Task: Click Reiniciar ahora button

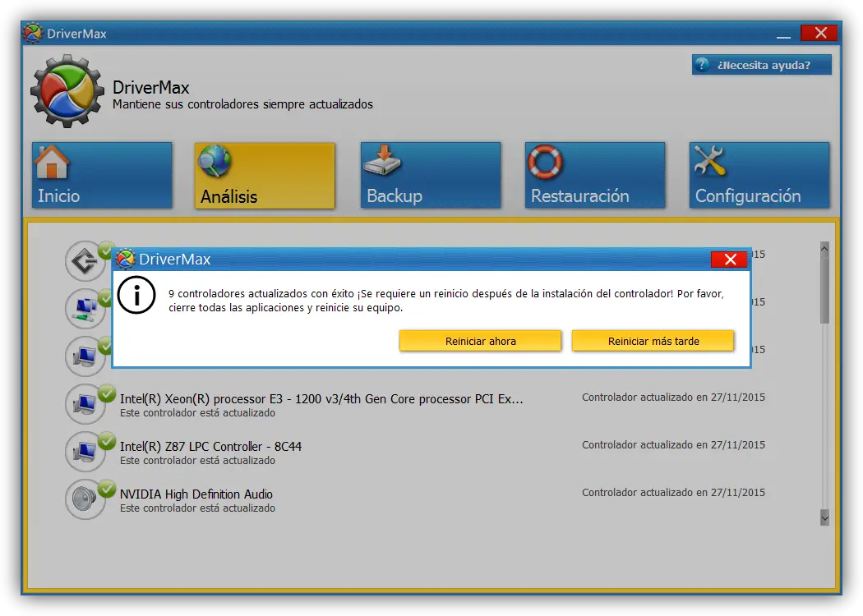Action: click(480, 341)
